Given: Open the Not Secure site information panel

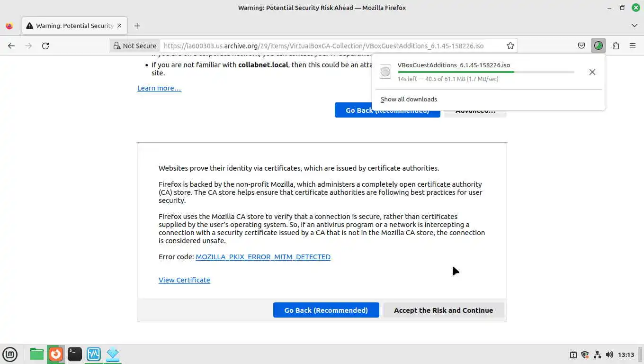Looking at the screenshot, I should pos(134,46).
